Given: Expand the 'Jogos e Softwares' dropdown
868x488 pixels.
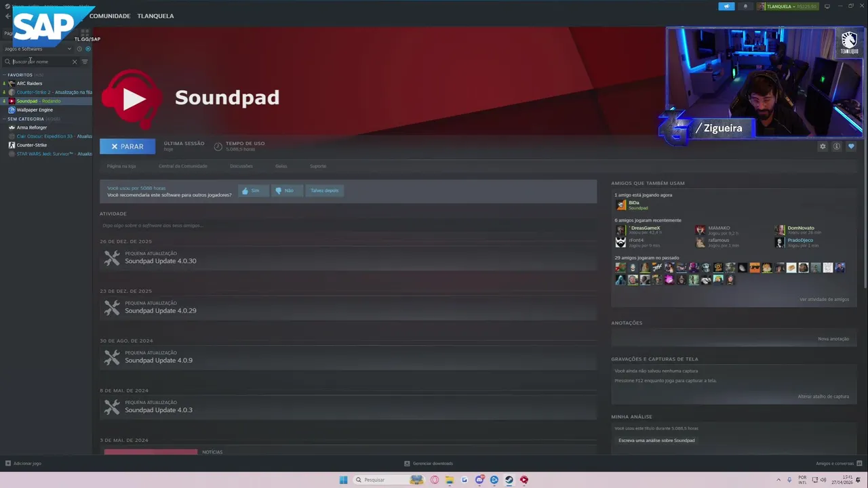Looking at the screenshot, I should (x=37, y=49).
